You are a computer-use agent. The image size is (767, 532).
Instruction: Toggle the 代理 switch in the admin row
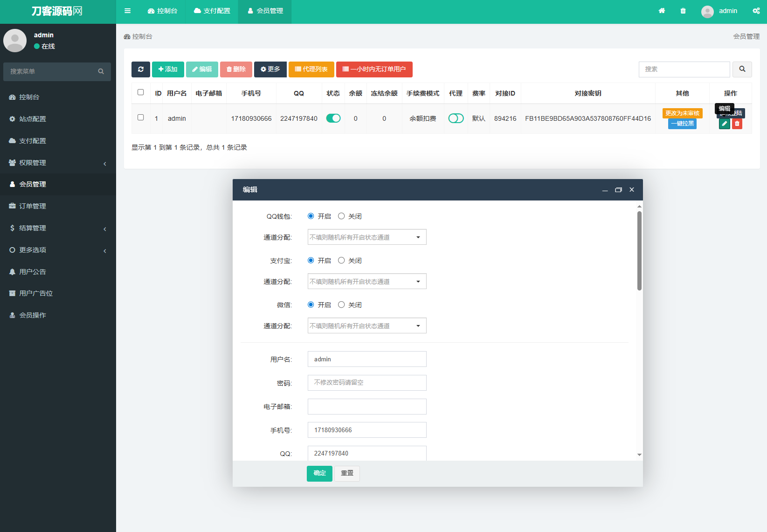click(456, 118)
